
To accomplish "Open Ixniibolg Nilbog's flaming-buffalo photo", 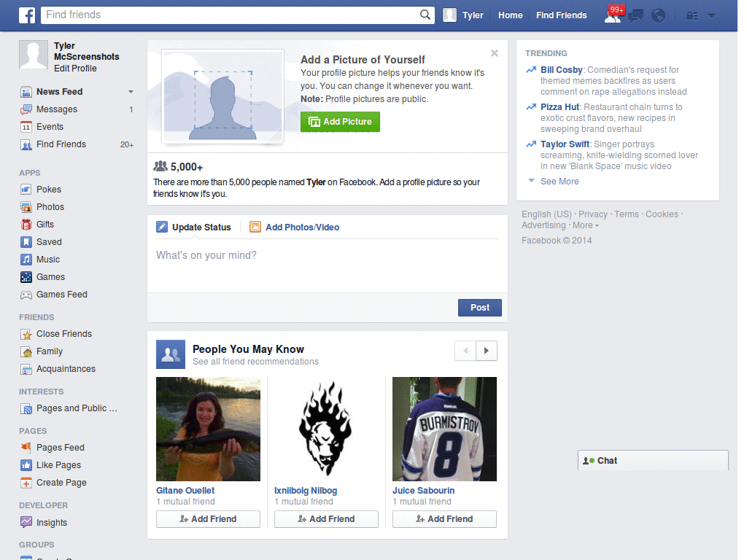I will [326, 429].
